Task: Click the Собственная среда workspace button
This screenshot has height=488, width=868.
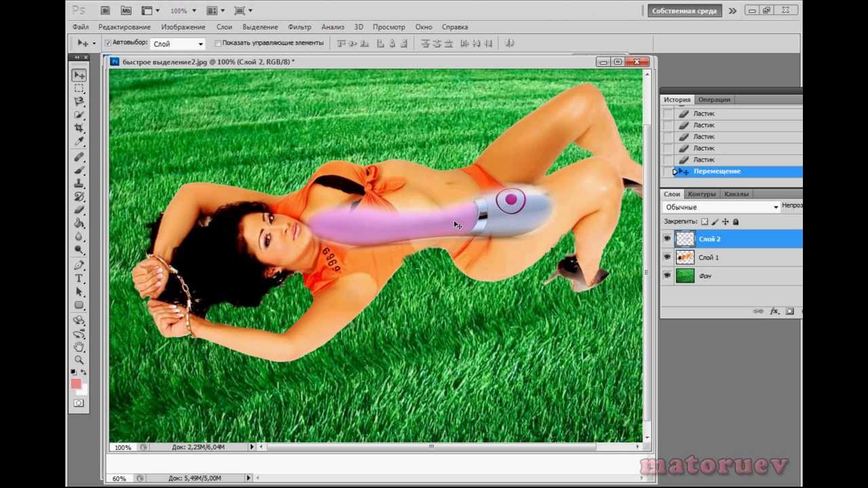Action: point(684,11)
